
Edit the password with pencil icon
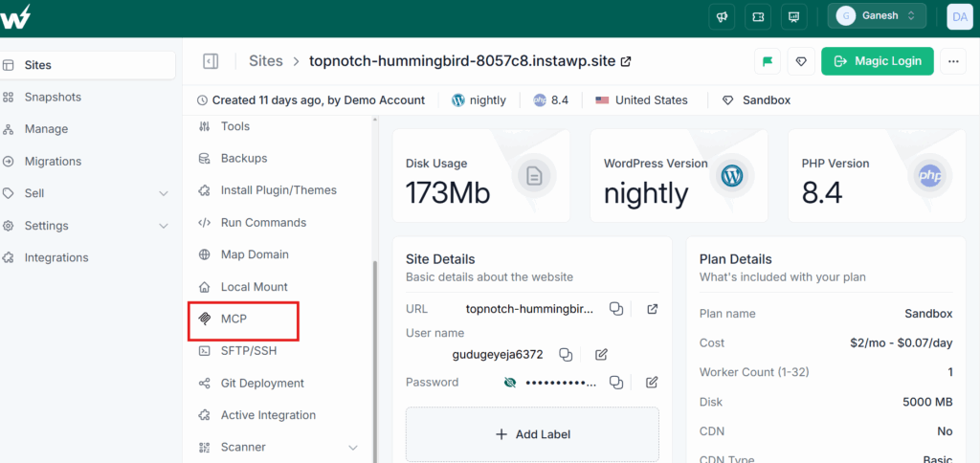click(652, 383)
